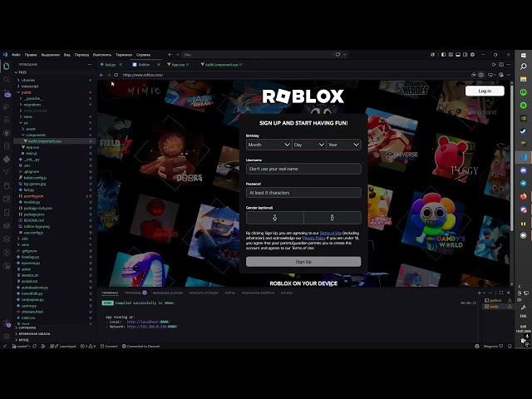Open the Privacy Policy link
The image size is (532, 399).
314,239
